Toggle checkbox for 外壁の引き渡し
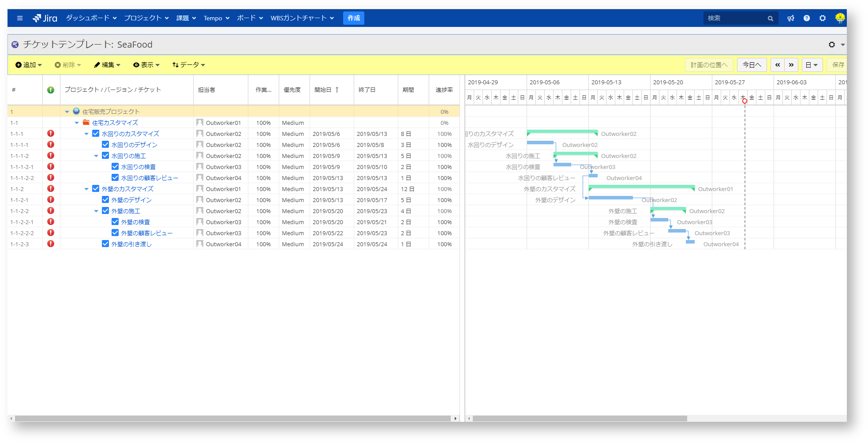 coord(105,244)
